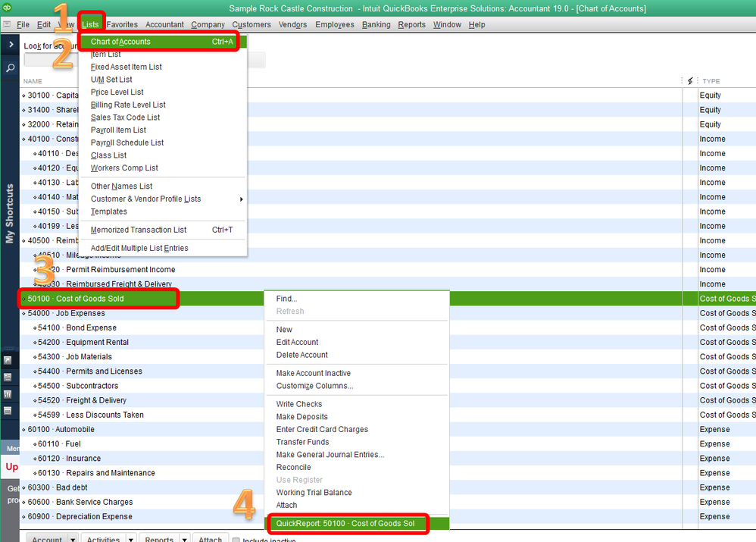756x542 pixels.
Task: Click the TYPE column header
Action: coord(711,81)
